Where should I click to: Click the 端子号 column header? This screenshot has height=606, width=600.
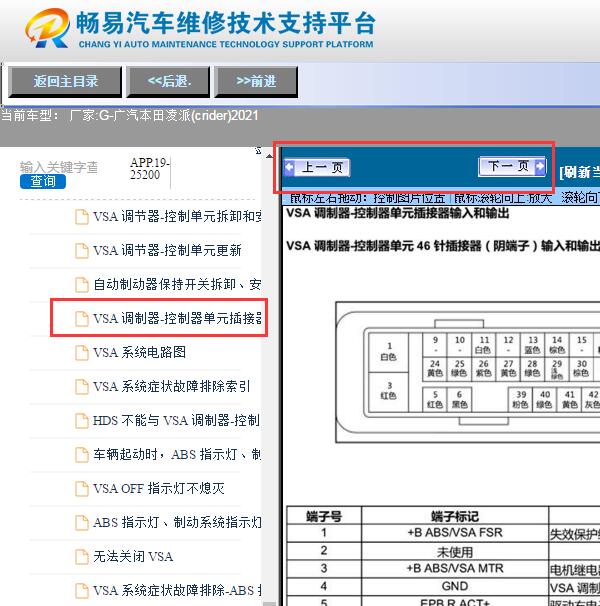[x=324, y=516]
